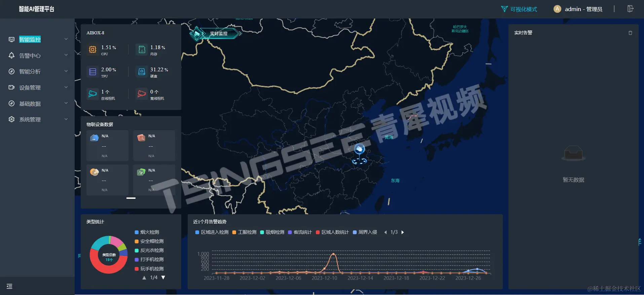Click the 类型总数 donut chart center
Screen dimensions: 644x295
pyautogui.click(x=109, y=257)
